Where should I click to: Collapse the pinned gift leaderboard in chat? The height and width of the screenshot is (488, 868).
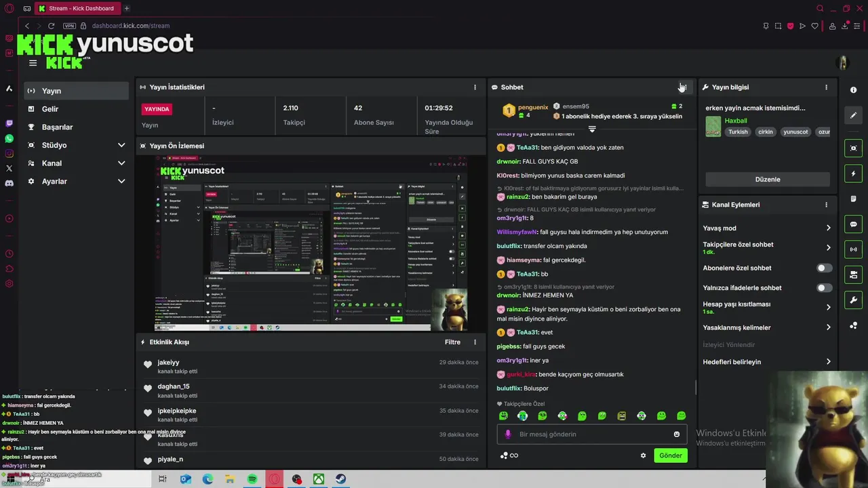click(x=592, y=129)
